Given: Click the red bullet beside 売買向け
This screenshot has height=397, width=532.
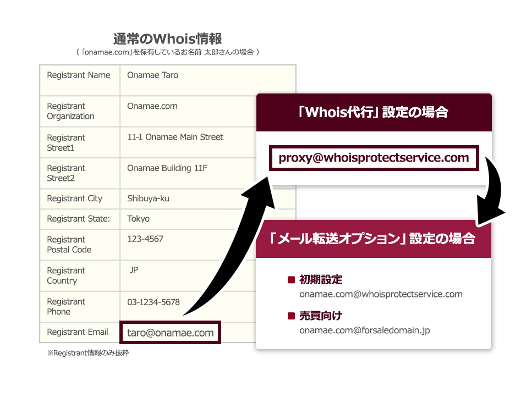Looking at the screenshot, I should click(291, 316).
